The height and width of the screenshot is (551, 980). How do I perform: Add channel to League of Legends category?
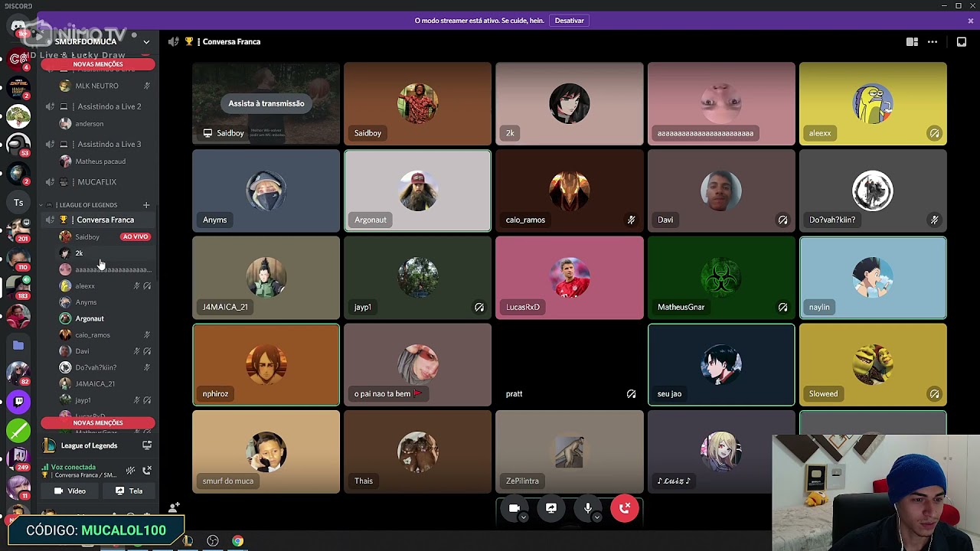click(146, 205)
